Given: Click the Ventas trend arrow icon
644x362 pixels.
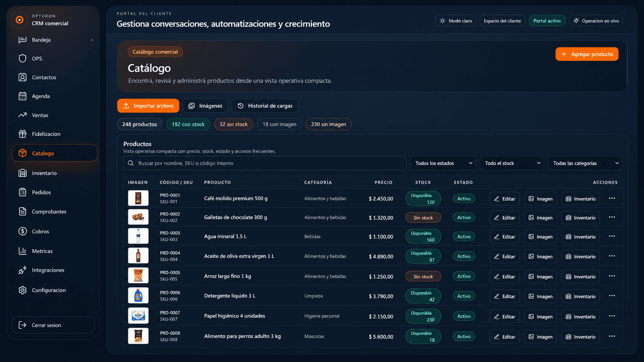Looking at the screenshot, I should (22, 115).
